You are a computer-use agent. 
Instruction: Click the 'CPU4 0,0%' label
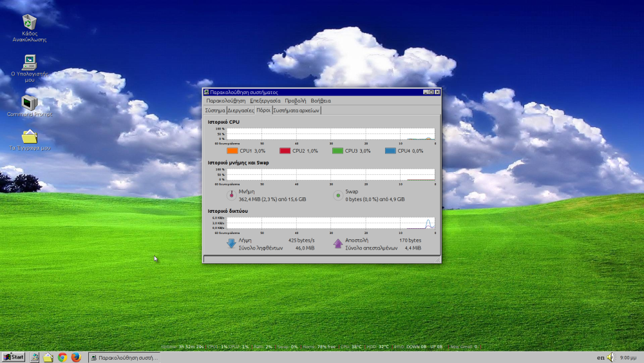click(x=410, y=151)
